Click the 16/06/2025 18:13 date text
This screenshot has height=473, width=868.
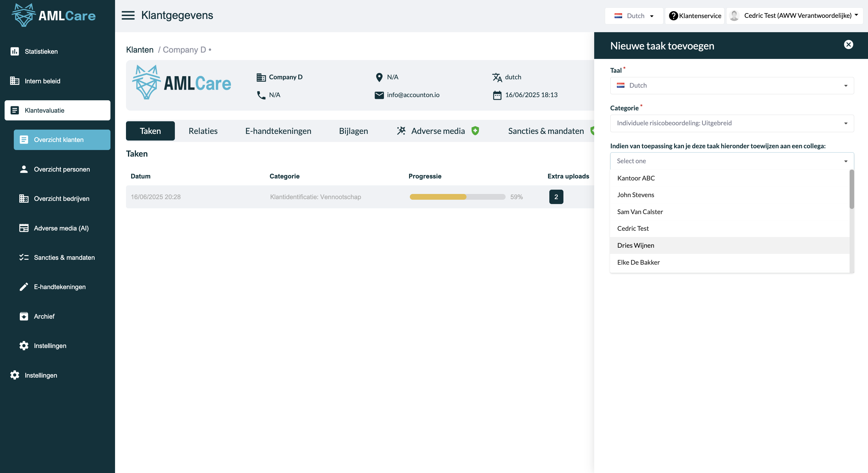531,95
